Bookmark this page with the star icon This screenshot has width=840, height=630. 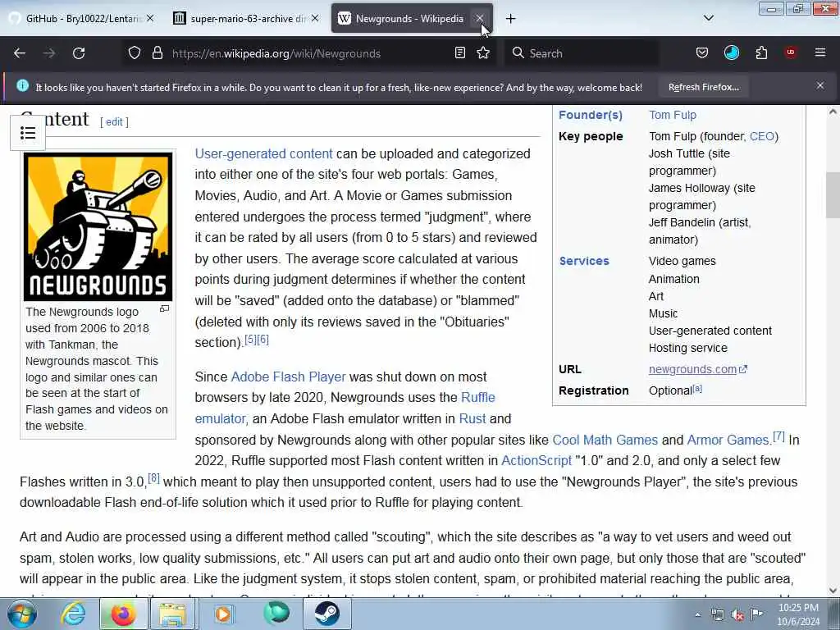tap(483, 53)
